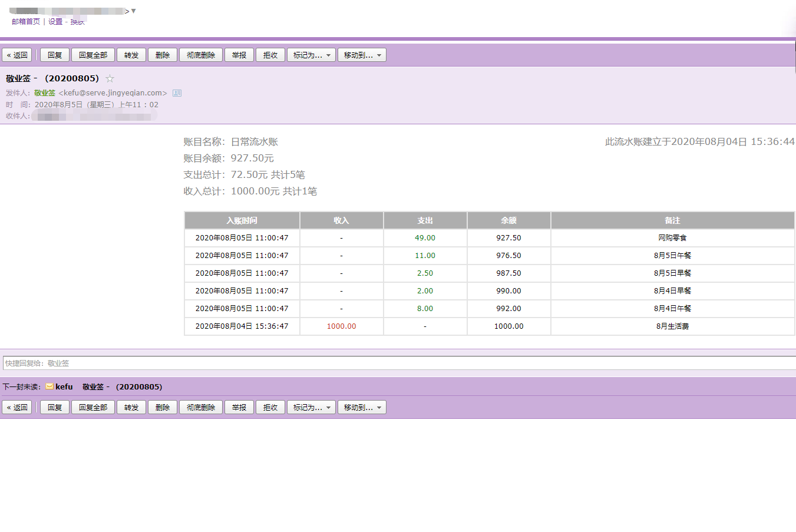Open 移动到 dropdown in toolbar above the message

pos(362,55)
